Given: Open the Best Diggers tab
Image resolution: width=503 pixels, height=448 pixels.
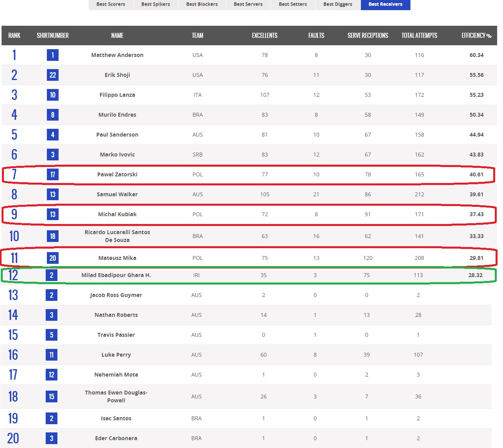Looking at the screenshot, I should click(337, 4).
